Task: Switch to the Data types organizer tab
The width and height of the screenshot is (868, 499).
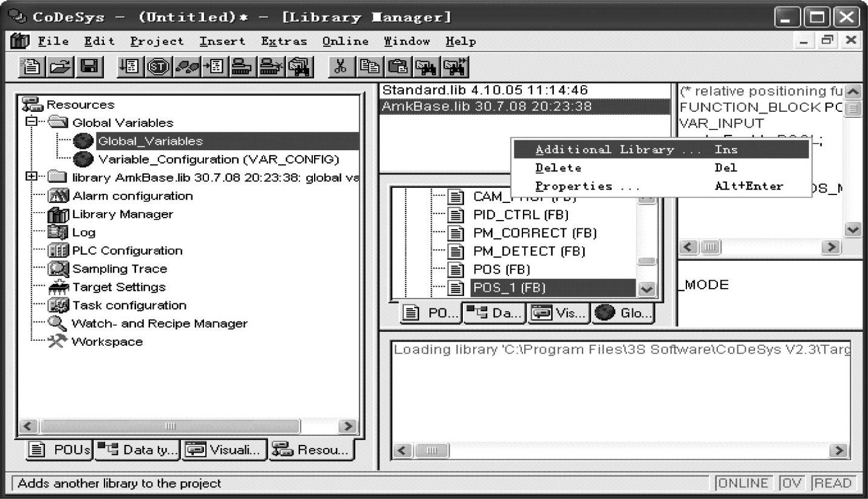Action: pos(137,450)
